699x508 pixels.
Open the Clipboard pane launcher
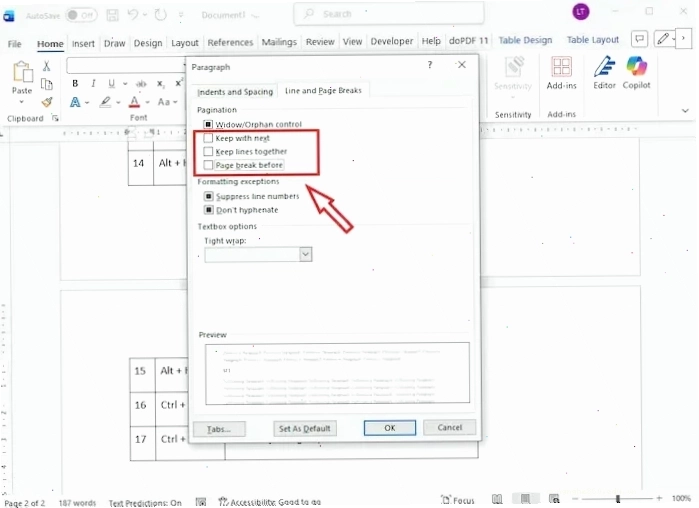pyautogui.click(x=55, y=118)
